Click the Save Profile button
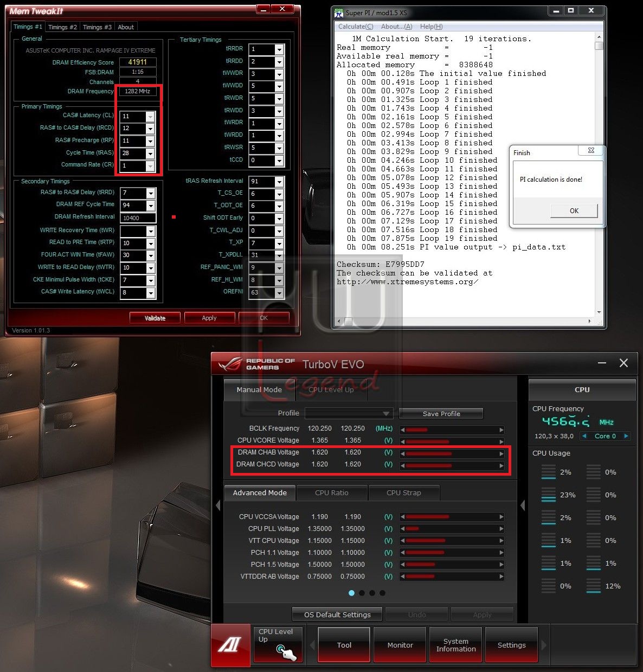Screen dimensions: 643x672 click(x=441, y=414)
